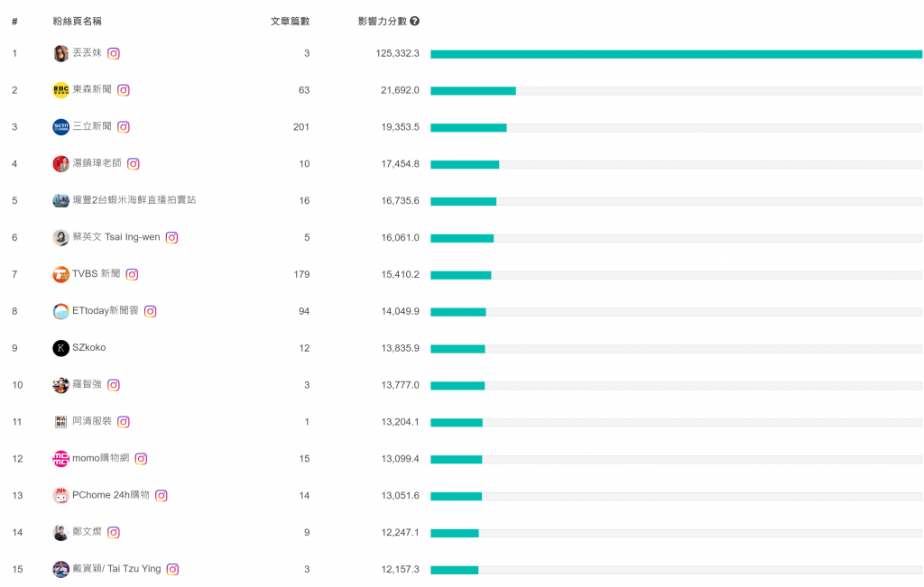Open Instagram icon beside 阿清服裝
The width and height of the screenshot is (924, 587).
coord(123,422)
